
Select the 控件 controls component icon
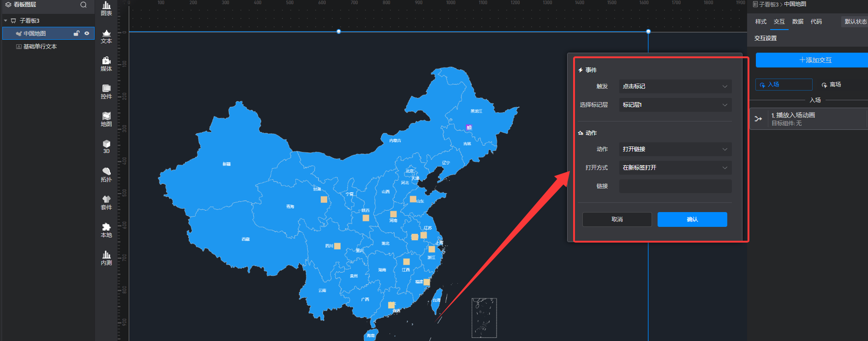(x=106, y=91)
